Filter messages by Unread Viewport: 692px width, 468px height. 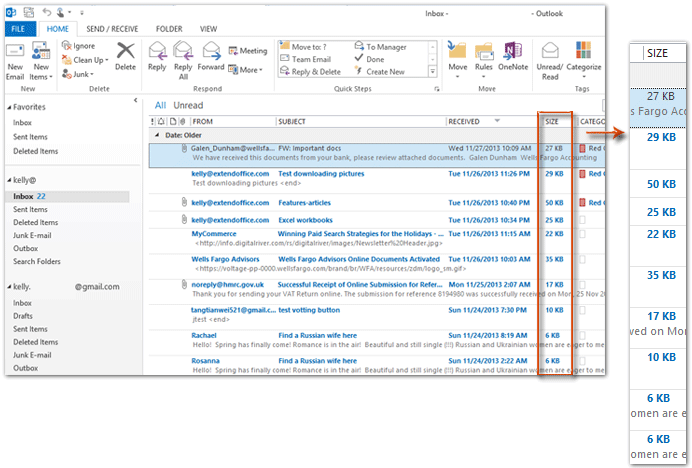click(188, 105)
